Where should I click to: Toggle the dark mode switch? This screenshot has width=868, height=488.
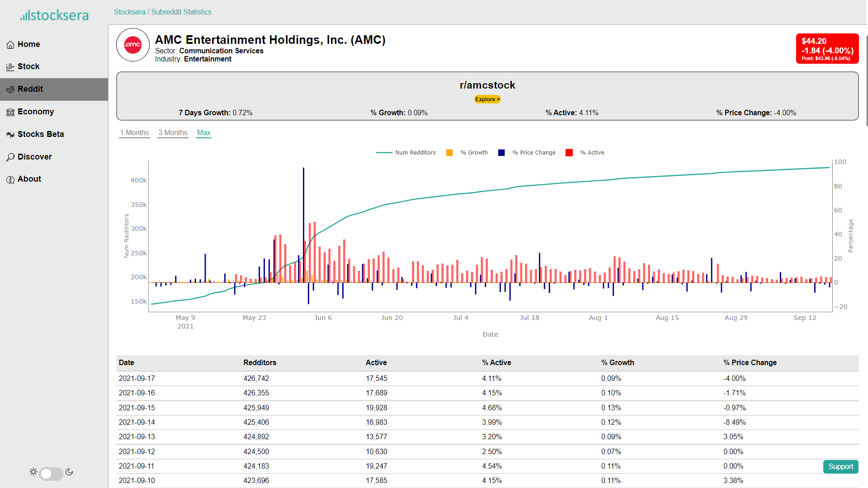[x=51, y=473]
